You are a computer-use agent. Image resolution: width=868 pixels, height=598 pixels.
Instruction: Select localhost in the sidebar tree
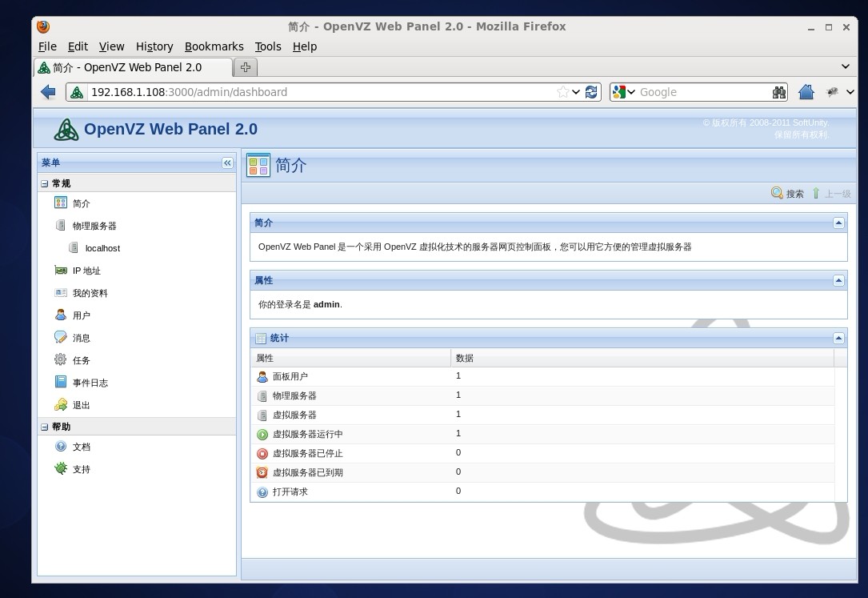[102, 248]
